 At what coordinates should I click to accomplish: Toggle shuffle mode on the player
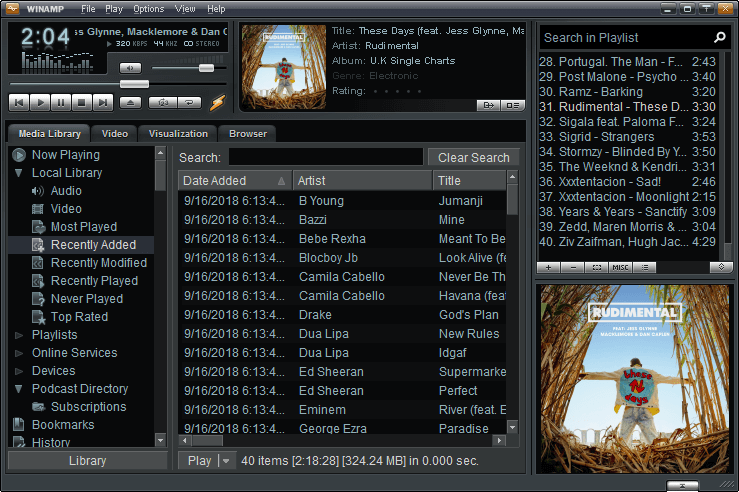(x=161, y=102)
